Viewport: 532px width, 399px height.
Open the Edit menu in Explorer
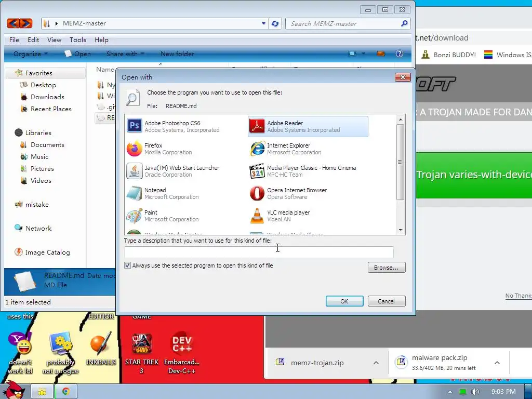pyautogui.click(x=33, y=39)
